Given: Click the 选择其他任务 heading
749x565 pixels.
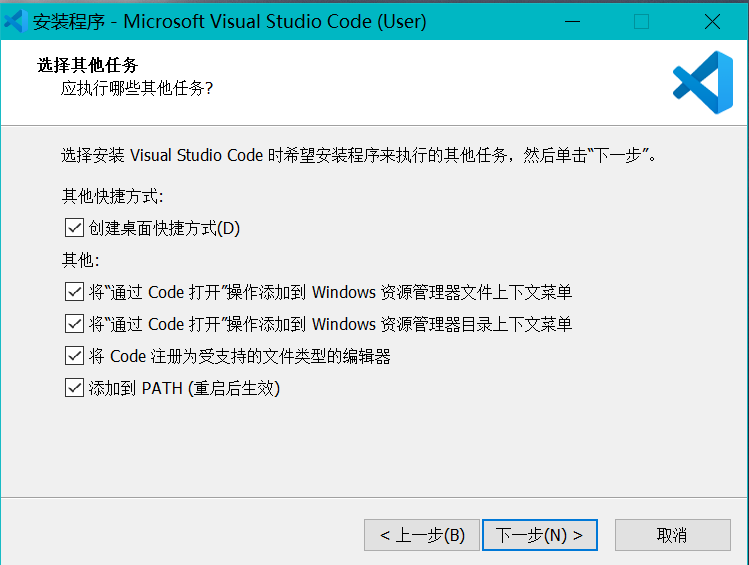Looking at the screenshot, I should [87, 65].
